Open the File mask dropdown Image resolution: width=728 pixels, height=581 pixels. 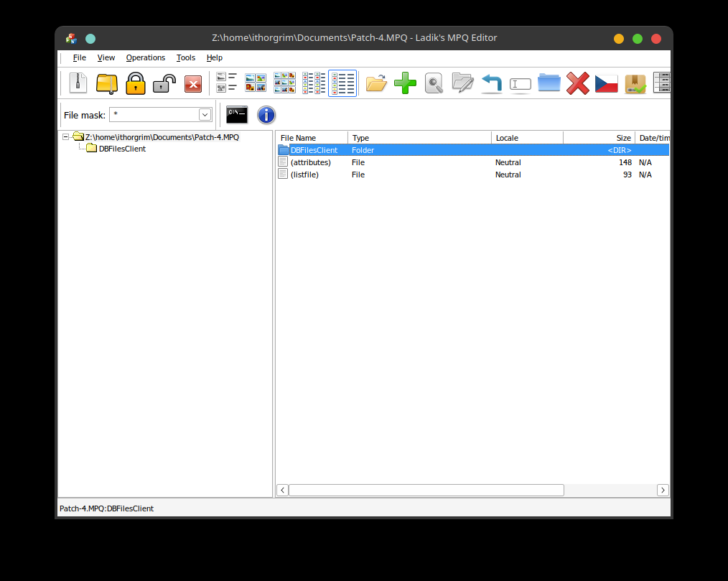point(205,115)
